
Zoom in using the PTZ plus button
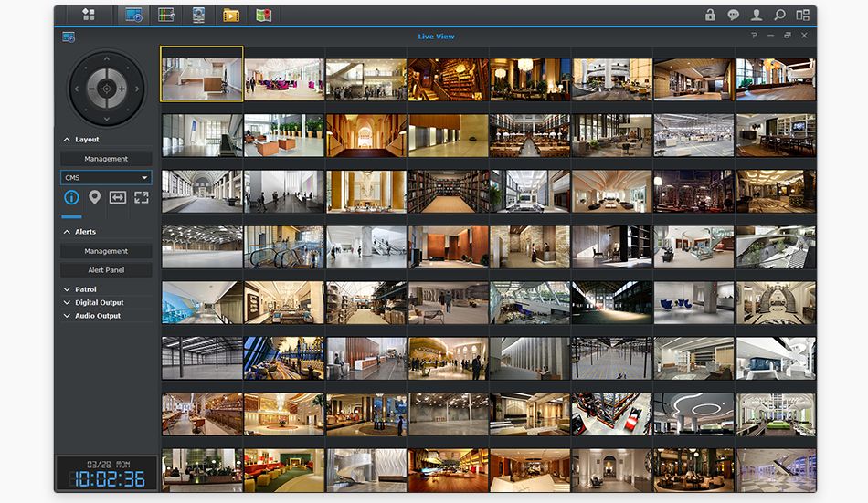(x=122, y=89)
